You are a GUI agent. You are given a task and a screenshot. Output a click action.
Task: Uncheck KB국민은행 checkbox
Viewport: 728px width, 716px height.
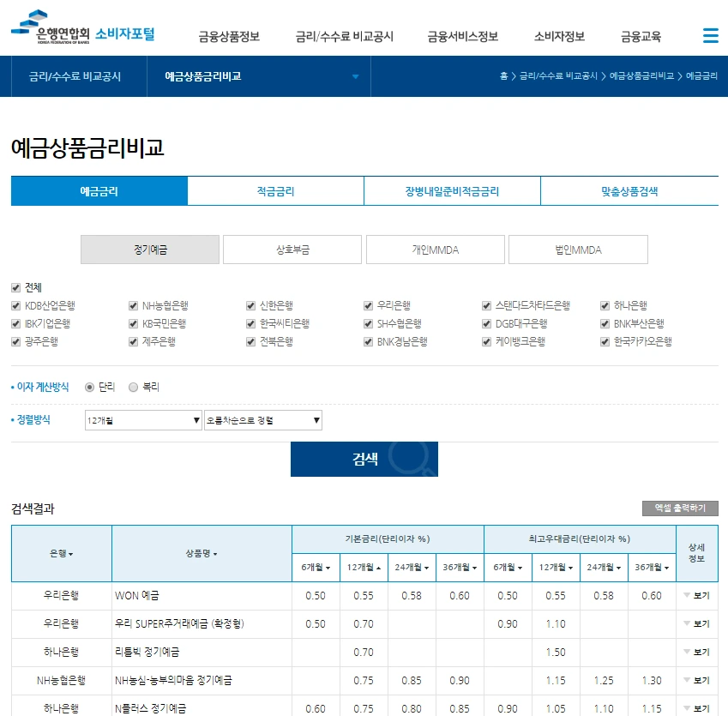[133, 323]
